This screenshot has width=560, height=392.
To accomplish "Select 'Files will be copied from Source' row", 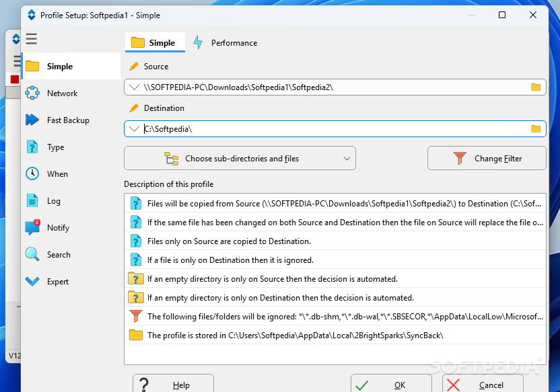I will click(x=335, y=204).
